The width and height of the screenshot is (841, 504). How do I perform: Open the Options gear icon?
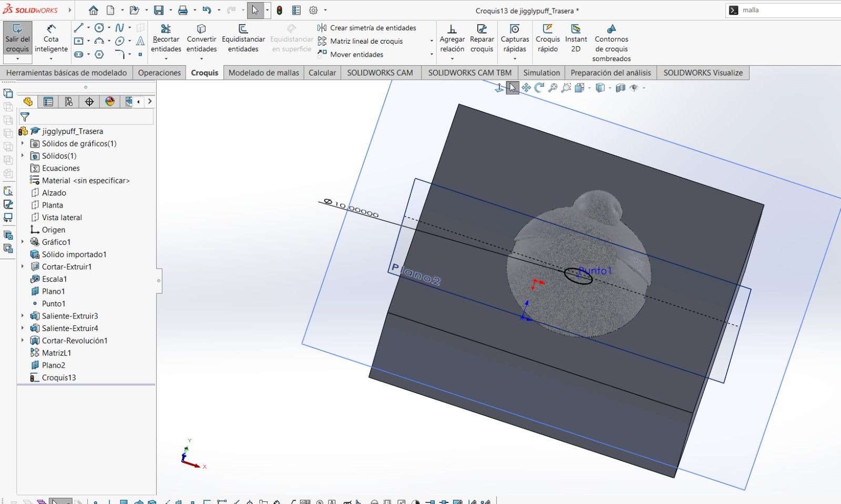click(314, 10)
